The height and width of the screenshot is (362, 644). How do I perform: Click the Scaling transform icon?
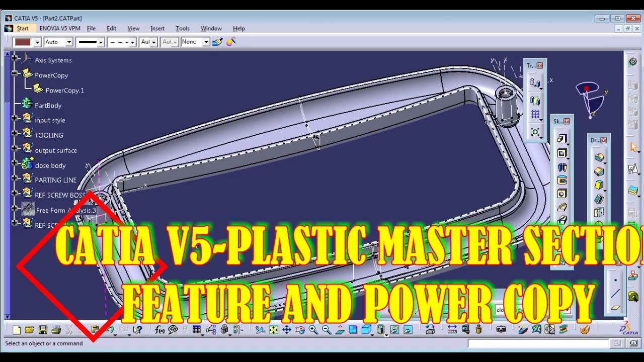point(535,132)
